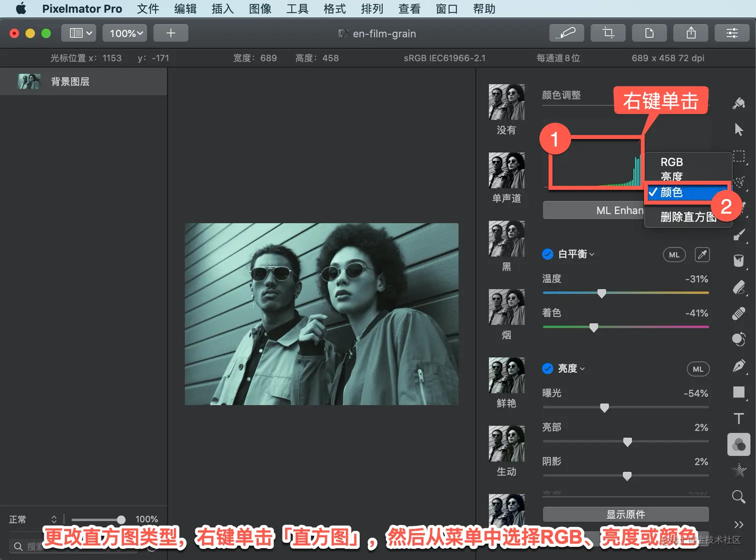Click the Add plus toolbar button
Image resolution: width=756 pixels, height=560 pixels.
click(170, 33)
